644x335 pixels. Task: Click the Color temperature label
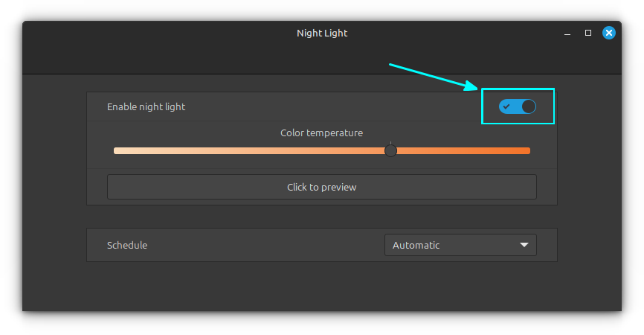(x=321, y=133)
